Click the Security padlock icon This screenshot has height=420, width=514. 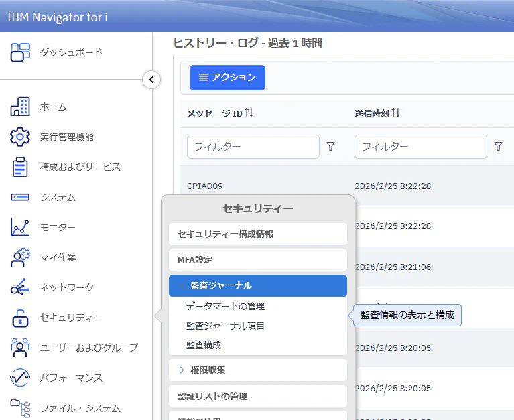coord(20,318)
